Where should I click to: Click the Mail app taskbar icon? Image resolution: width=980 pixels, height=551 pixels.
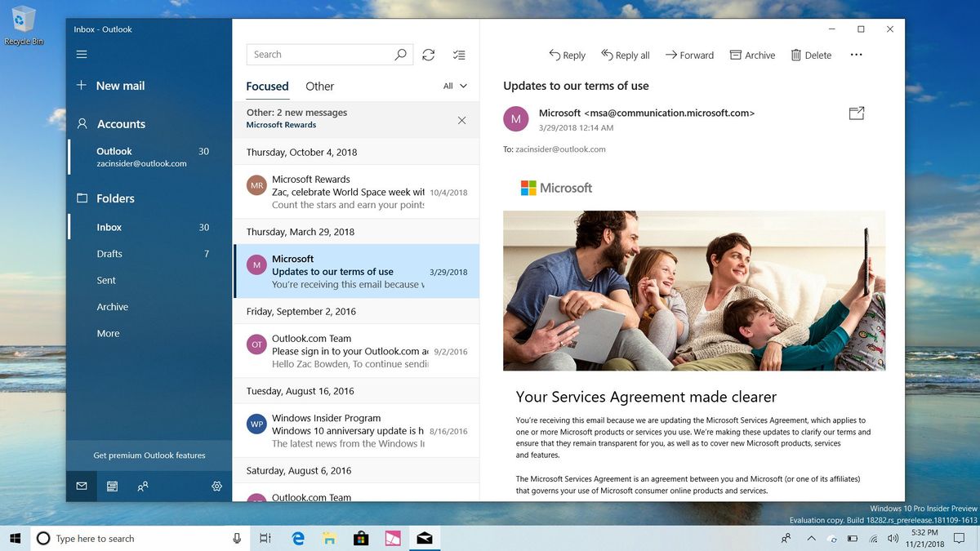[x=424, y=538]
